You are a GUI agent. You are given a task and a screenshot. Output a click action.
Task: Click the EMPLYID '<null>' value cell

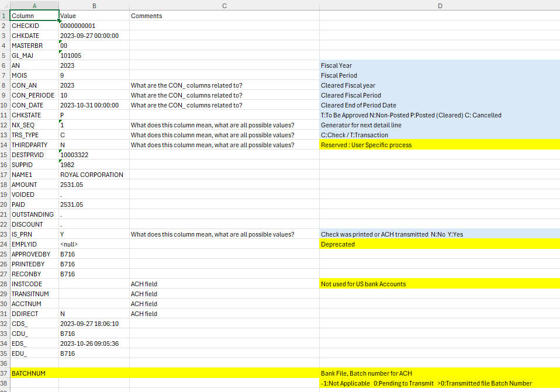[x=94, y=244]
